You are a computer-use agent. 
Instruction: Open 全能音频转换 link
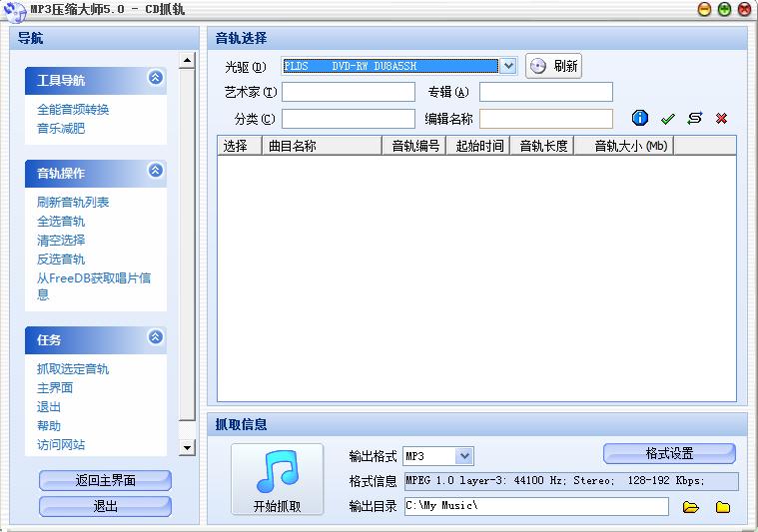tap(73, 110)
